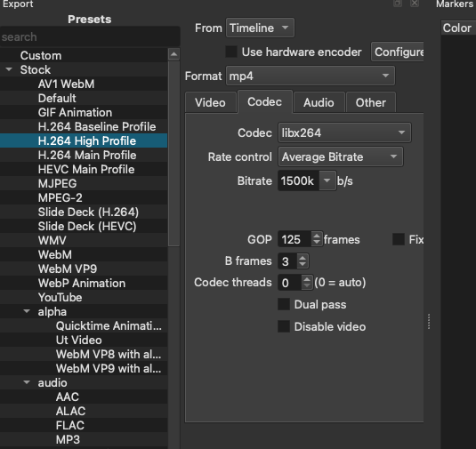
Task: Enable Use hardware encoder checkbox
Action: click(231, 52)
